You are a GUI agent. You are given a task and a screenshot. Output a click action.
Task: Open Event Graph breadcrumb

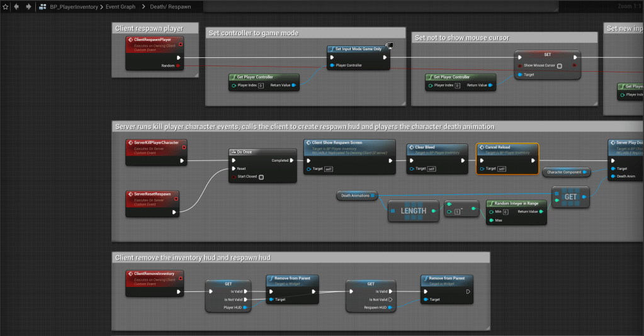(120, 6)
